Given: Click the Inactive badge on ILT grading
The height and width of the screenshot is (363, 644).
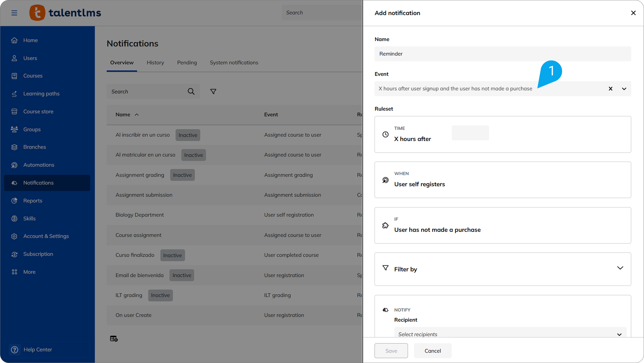Looking at the screenshot, I should point(160,295).
